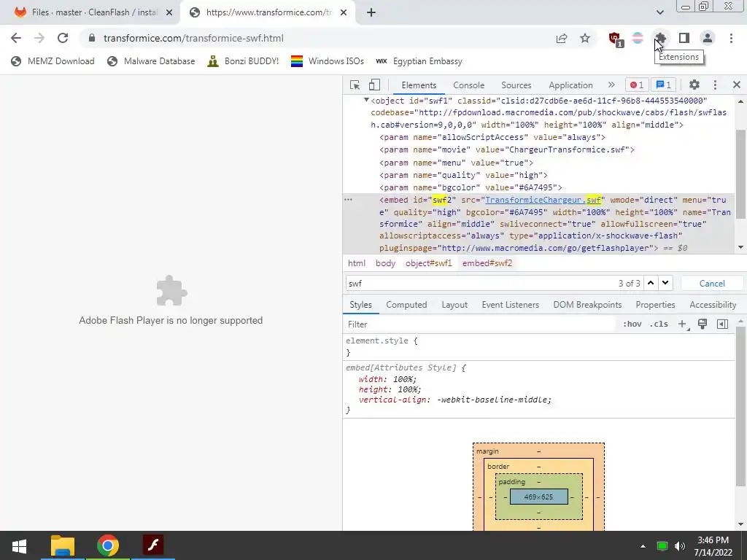Open the Bonzi BUDDY! bookmark
747x560 pixels.
click(x=243, y=61)
